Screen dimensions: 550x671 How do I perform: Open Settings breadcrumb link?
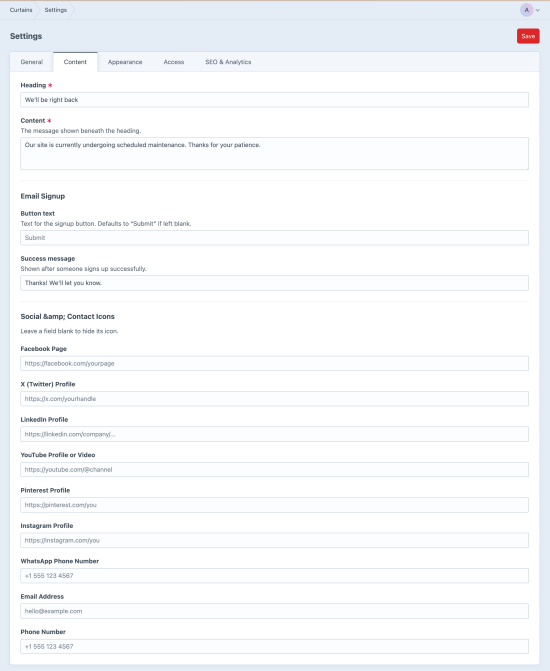pos(56,10)
